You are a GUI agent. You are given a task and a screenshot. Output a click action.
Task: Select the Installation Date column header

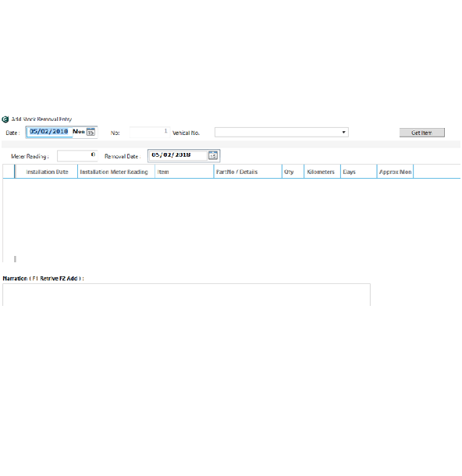47,172
